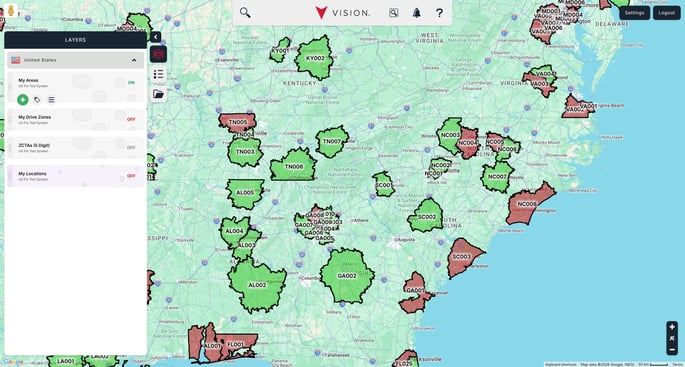This screenshot has width=685, height=367.
Task: Select the red VA003 area
Action: click(540, 84)
